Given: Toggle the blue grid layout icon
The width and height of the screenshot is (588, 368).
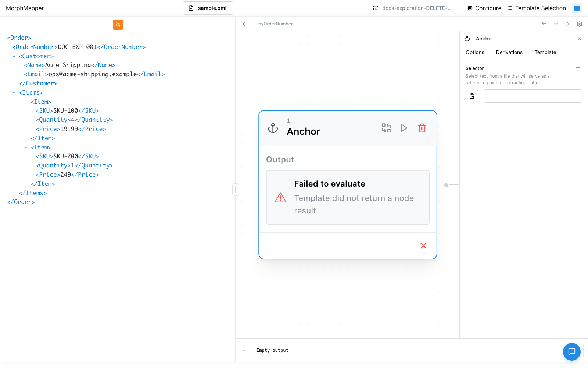Looking at the screenshot, I should pos(577,8).
